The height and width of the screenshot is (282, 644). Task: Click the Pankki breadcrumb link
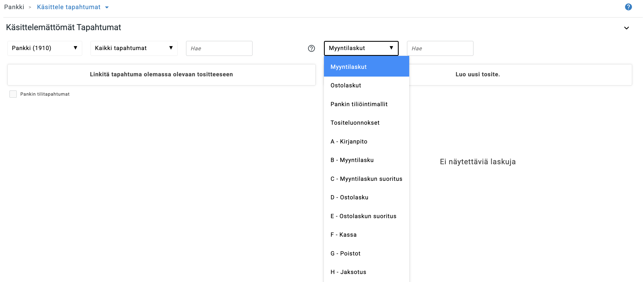coord(14,7)
